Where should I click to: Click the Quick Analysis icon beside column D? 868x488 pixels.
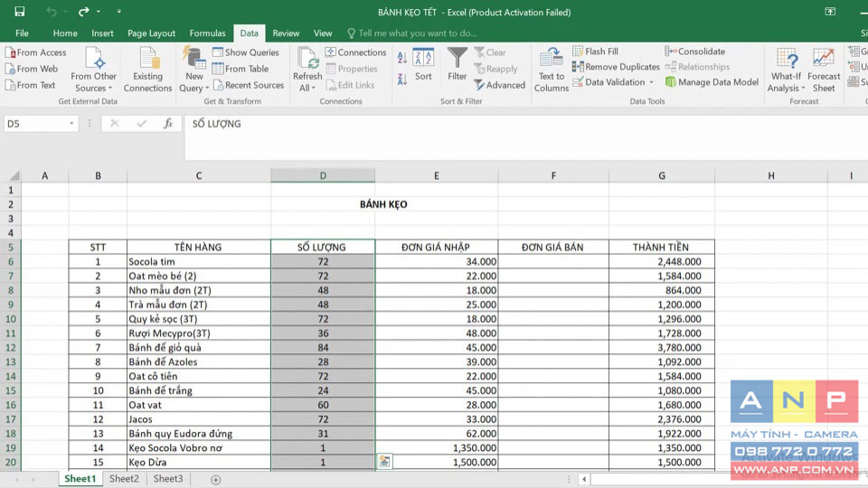385,462
